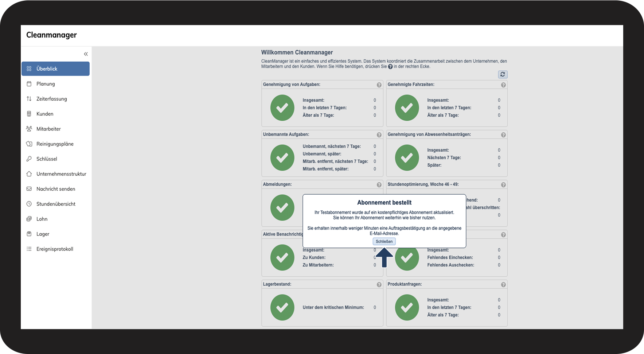Image resolution: width=644 pixels, height=354 pixels.
Task: Click green checkmark in Abwesenheitsanträgen card
Action: 407,157
